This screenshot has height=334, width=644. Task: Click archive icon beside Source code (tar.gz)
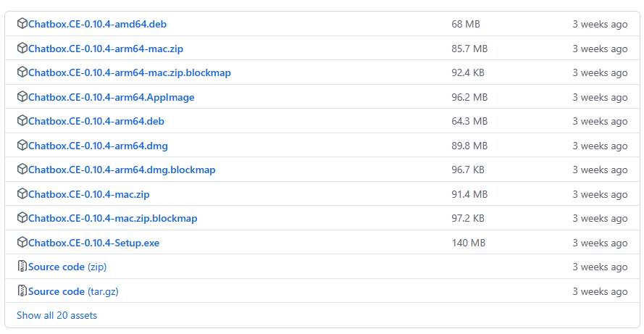point(22,291)
